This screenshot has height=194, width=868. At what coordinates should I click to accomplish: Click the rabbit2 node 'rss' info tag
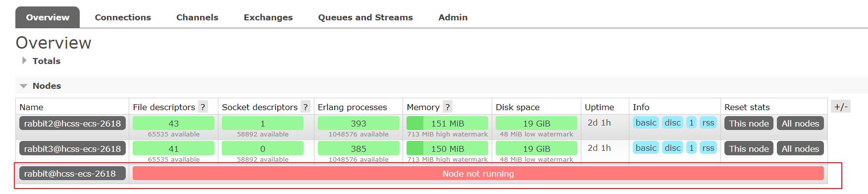point(708,123)
